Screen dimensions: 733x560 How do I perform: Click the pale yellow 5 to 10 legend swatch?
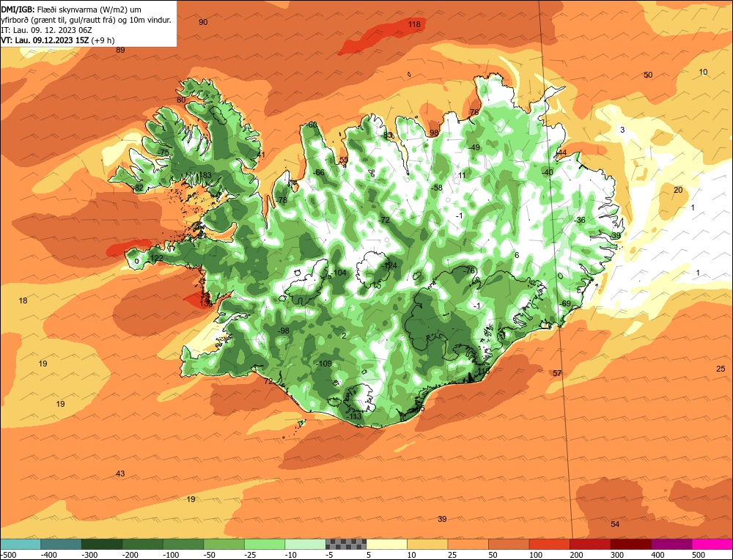386,544
